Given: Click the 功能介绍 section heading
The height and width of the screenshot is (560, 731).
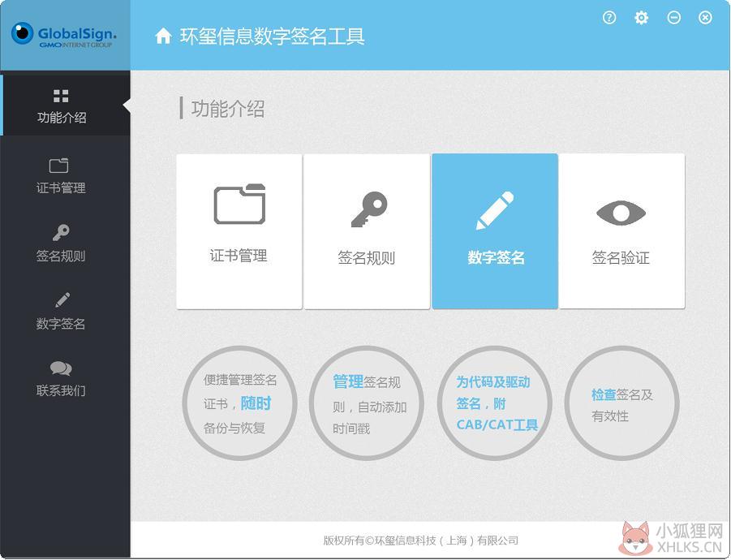Looking at the screenshot, I should (227, 109).
